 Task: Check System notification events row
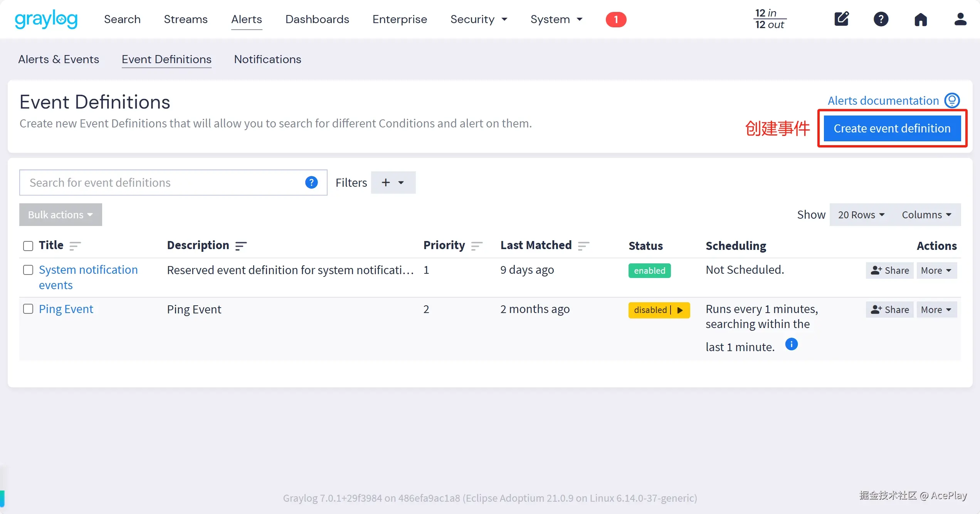(28, 270)
